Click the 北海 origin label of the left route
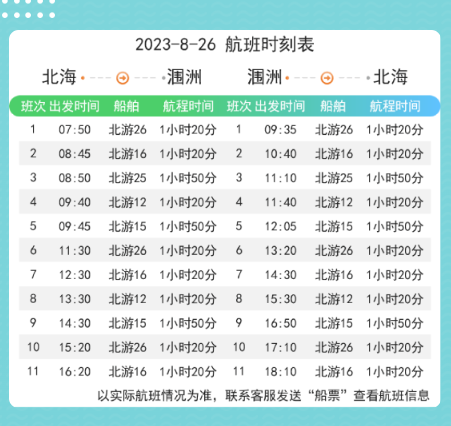This screenshot has width=451, height=426. (59, 77)
